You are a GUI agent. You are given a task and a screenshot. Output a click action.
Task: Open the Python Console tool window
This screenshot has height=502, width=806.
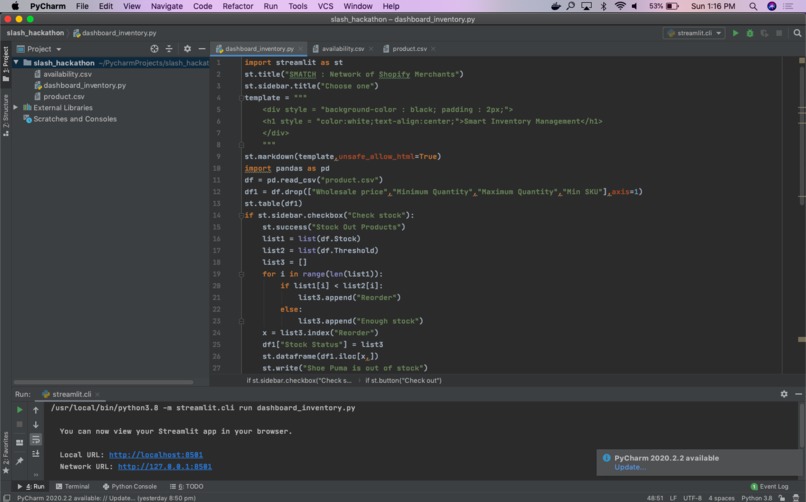pyautogui.click(x=130, y=487)
